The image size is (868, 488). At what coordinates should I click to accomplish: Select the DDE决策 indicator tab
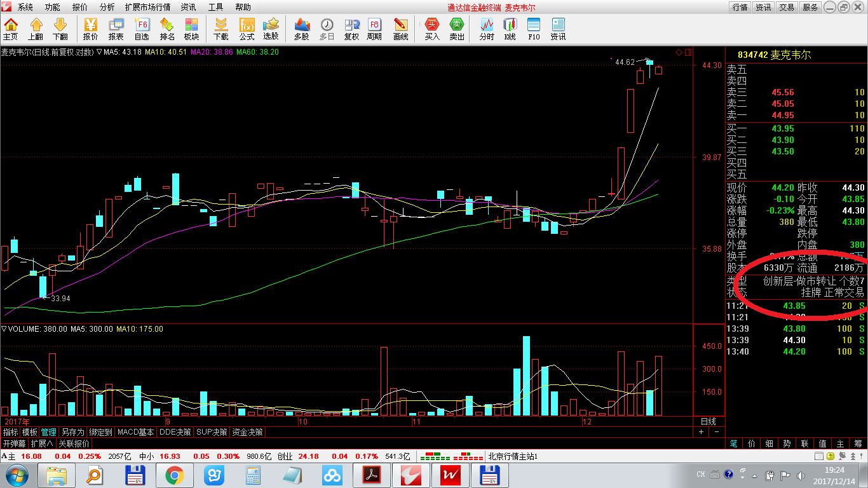(x=175, y=432)
